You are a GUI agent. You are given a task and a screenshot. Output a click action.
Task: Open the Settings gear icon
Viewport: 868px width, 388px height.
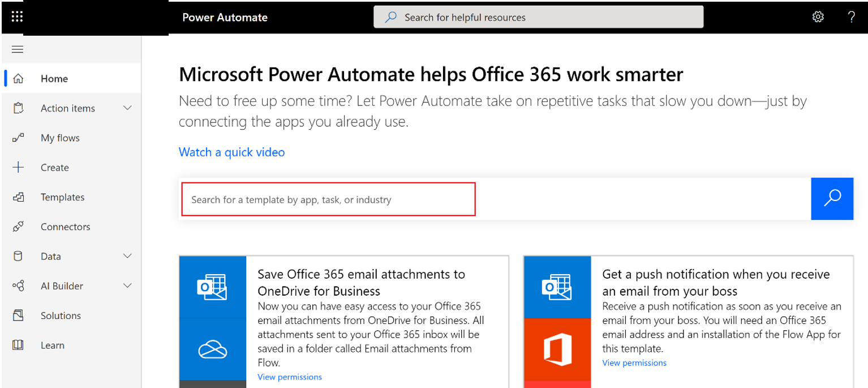(818, 17)
